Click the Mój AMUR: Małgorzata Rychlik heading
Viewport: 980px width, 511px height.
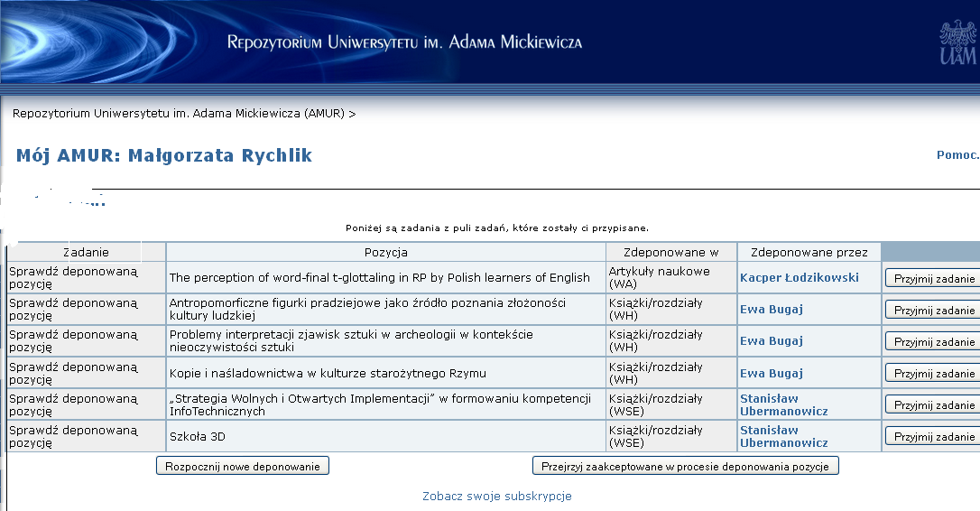coord(163,156)
